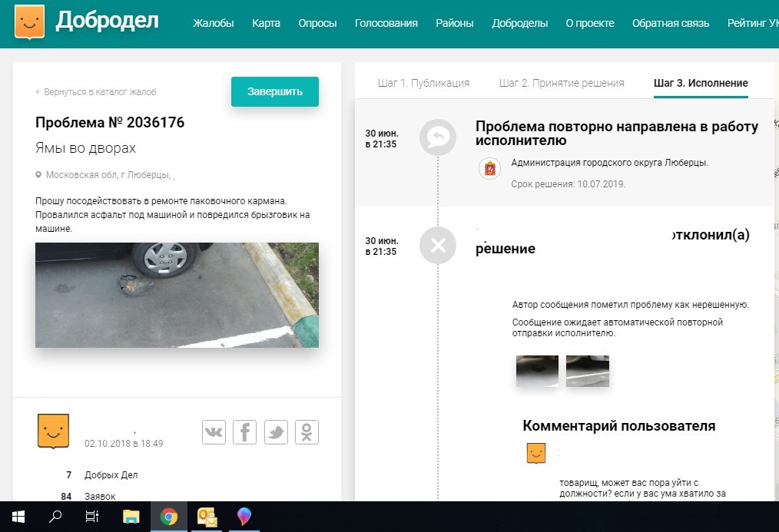
Task: Follow Вернуться в каталог жалоб link
Action: coord(99,92)
